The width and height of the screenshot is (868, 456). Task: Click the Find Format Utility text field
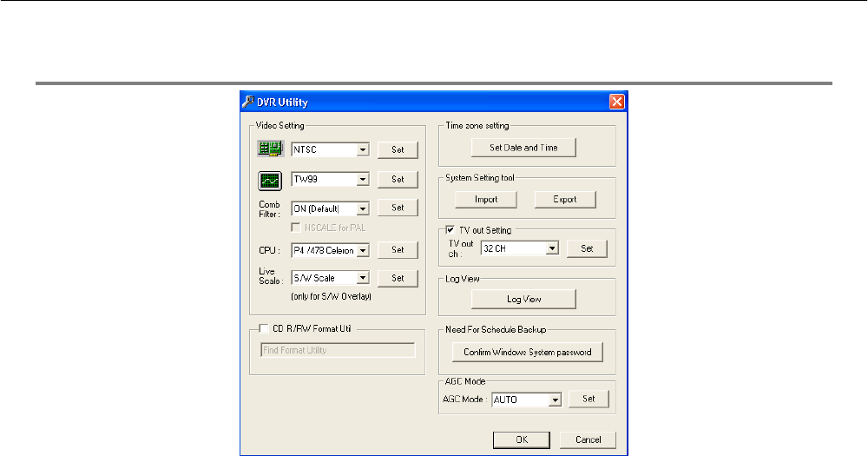(338, 350)
